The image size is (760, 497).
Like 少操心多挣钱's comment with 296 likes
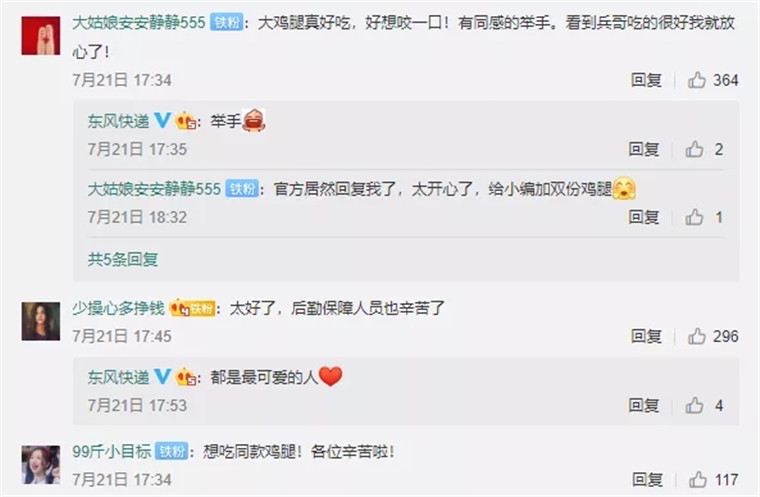click(697, 336)
